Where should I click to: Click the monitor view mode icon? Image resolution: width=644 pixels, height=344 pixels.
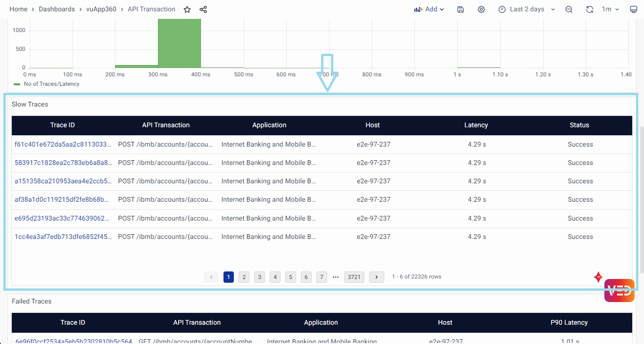634,9
